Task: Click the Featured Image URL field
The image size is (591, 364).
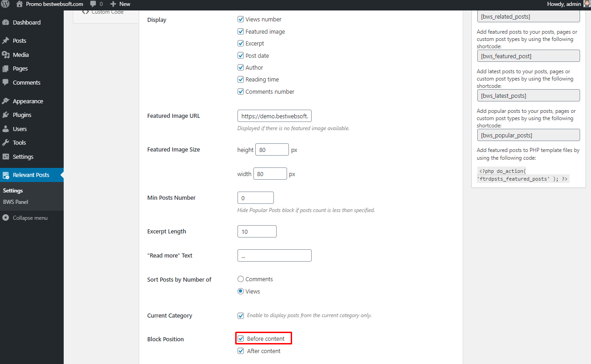Action: coord(274,116)
